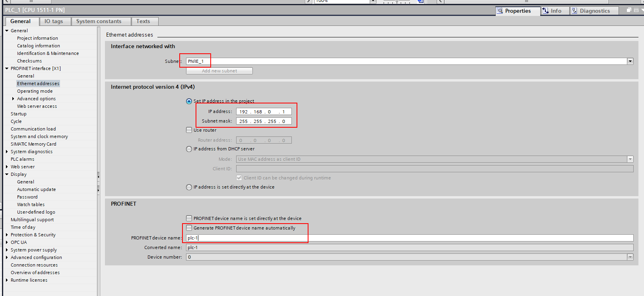The height and width of the screenshot is (296, 644).
Task: Enable the Use router checkbox
Action: point(189,130)
